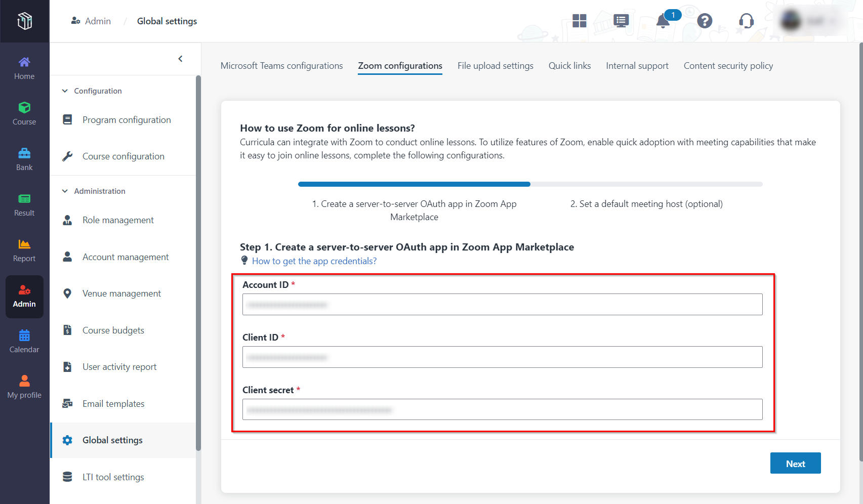Click the User activity report icon
This screenshot has height=504, width=863.
coord(67,367)
